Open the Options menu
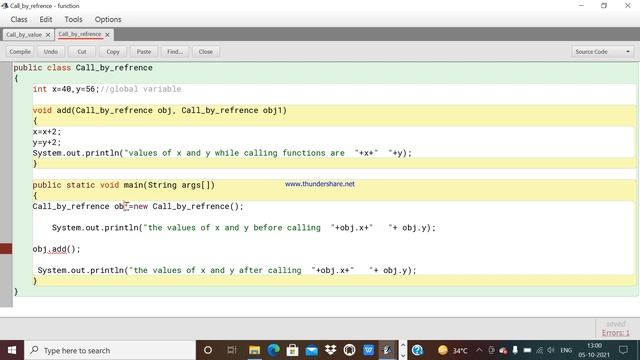Screen dimensions: 640x360 pyautogui.click(x=108, y=19)
